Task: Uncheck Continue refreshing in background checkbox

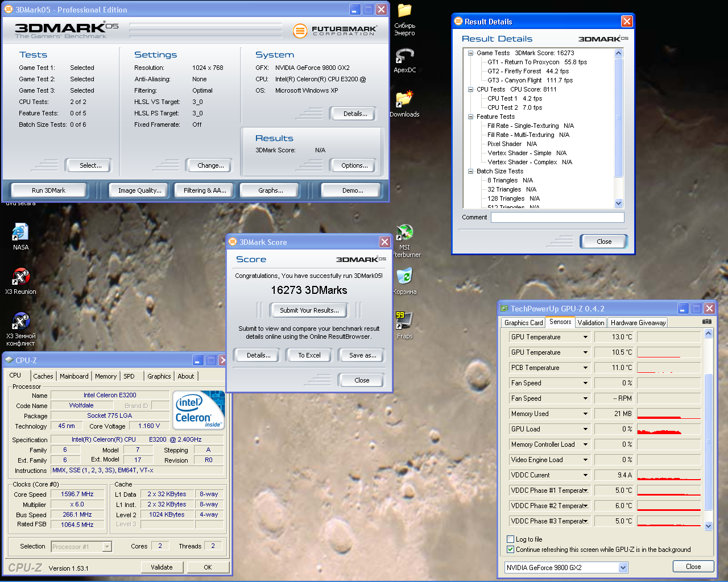Action: tap(510, 550)
